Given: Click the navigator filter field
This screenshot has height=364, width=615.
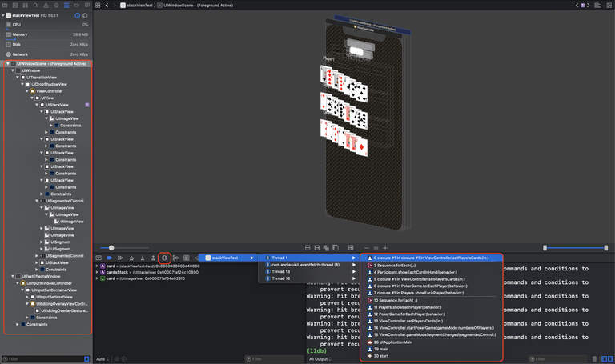Looking at the screenshot, I should click(x=46, y=359).
